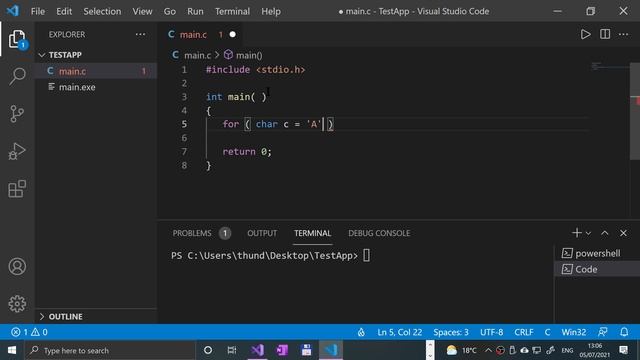Open editor More Actions ellipsis
Viewport: 640px width, 360px height.
coord(623,34)
